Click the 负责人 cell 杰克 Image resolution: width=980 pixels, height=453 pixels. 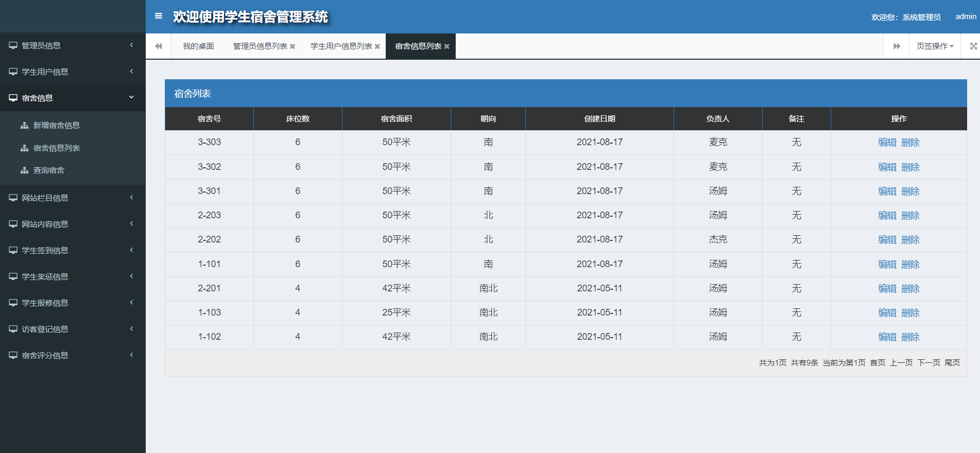click(718, 239)
